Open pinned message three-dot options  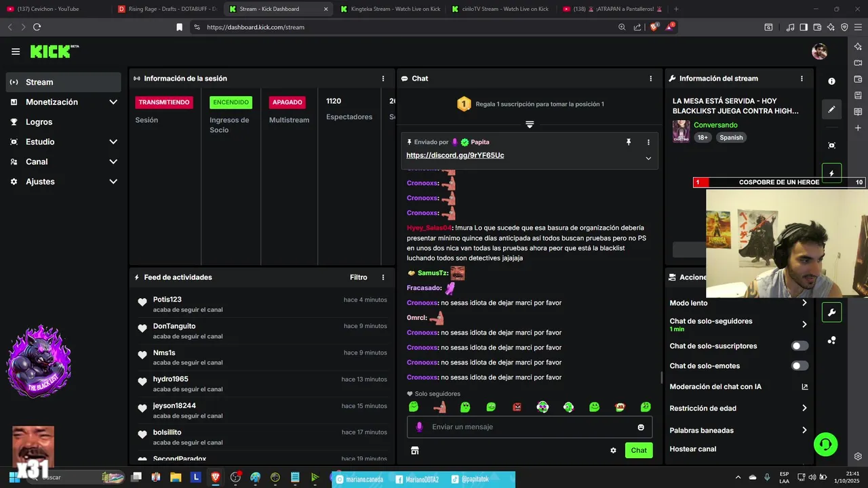point(648,142)
